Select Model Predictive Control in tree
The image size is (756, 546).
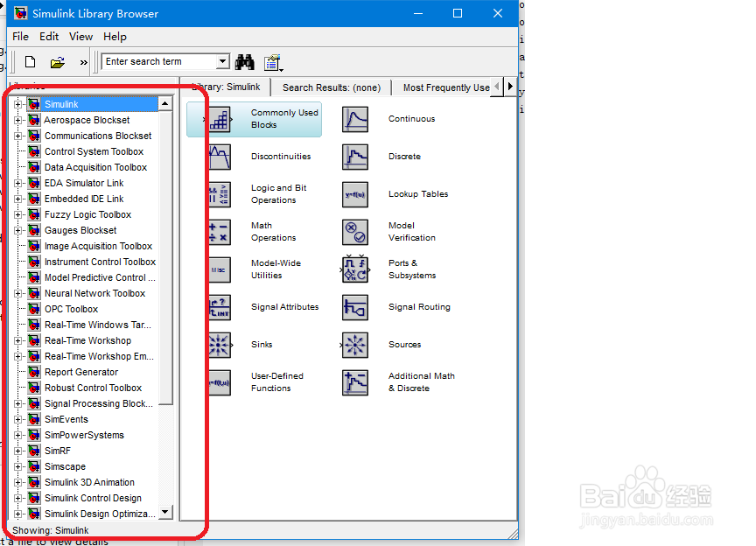pos(100,278)
